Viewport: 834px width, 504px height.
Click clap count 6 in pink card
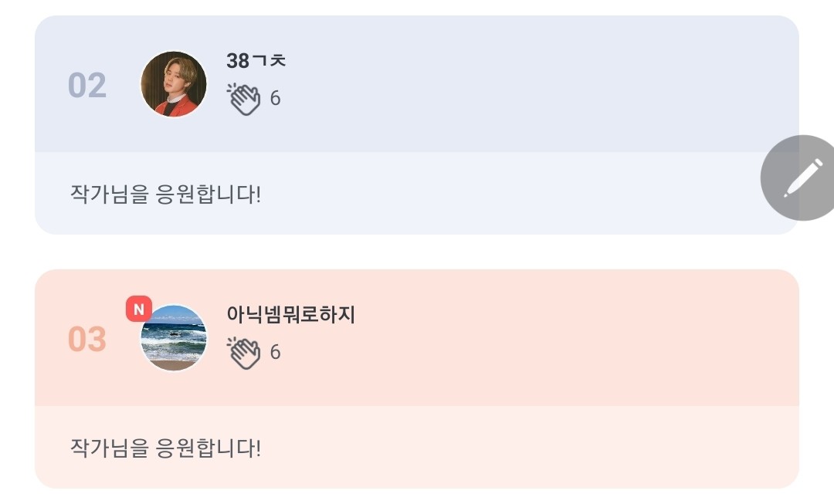tap(275, 352)
